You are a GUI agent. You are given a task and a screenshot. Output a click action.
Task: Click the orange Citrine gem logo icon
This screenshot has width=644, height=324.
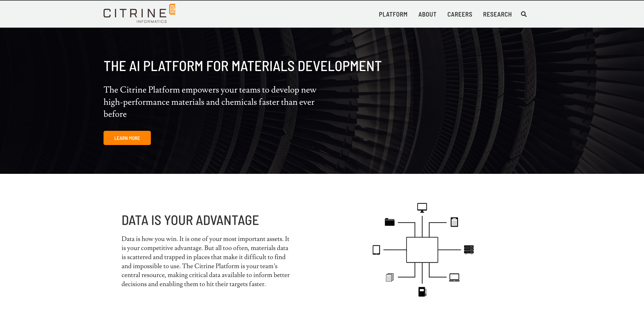click(x=172, y=9)
